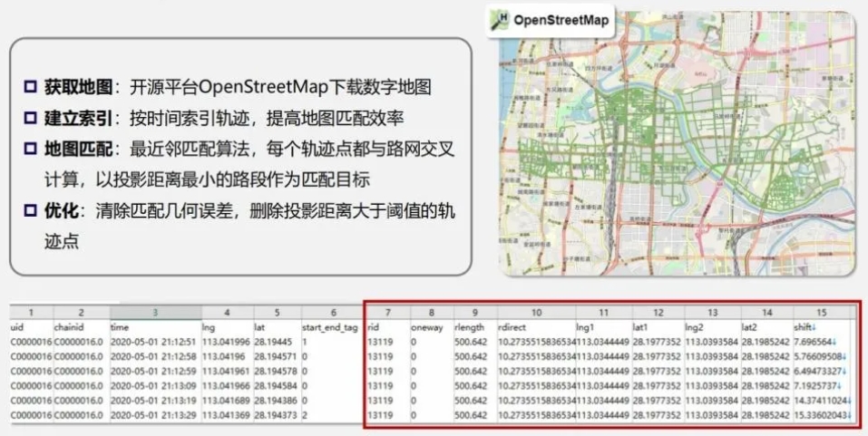868x436 pixels.
Task: Select shift cell 15.33602043
Action: 822,415
